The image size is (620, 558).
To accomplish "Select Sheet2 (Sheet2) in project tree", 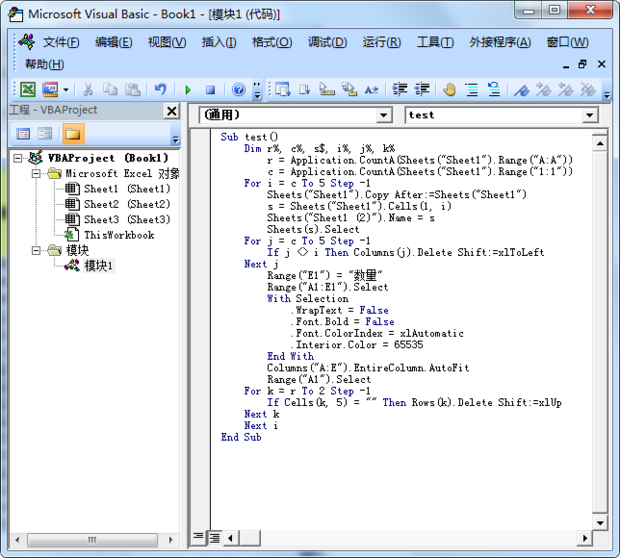I will click(127, 204).
